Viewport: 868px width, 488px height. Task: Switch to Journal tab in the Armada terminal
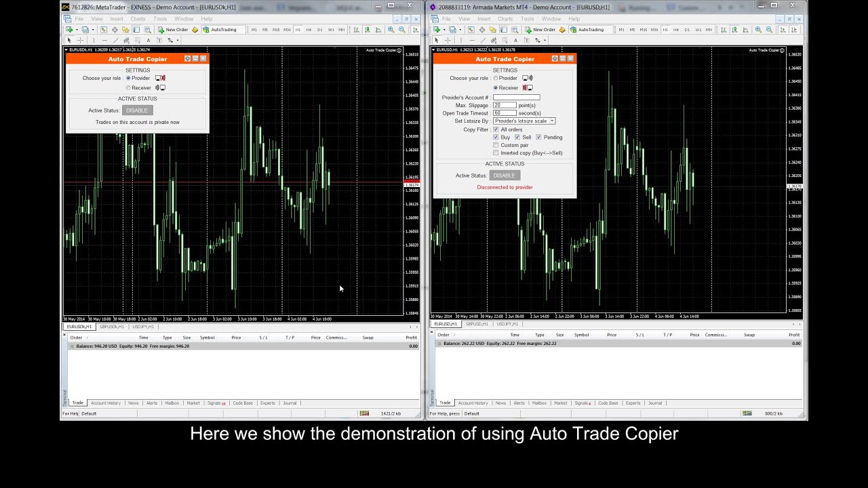coord(655,403)
